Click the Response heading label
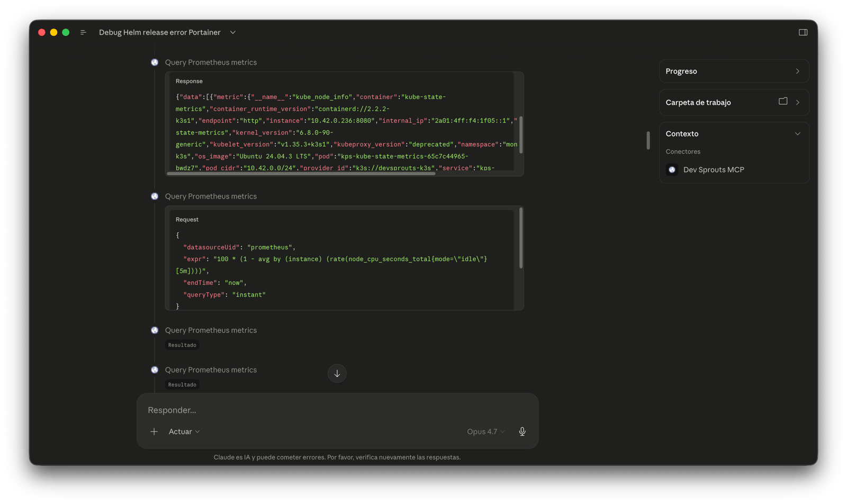The height and width of the screenshot is (504, 847). (x=189, y=81)
